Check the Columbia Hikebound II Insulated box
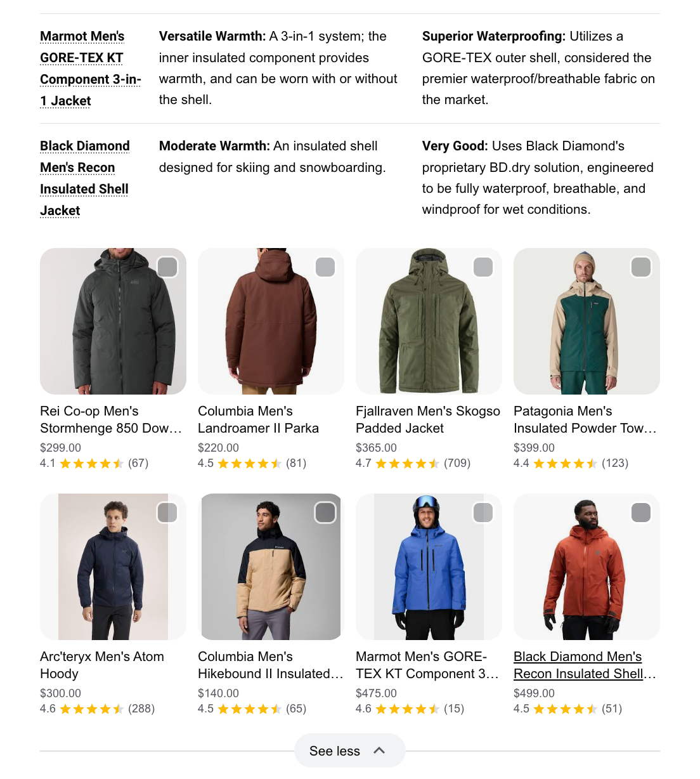 pos(325,513)
